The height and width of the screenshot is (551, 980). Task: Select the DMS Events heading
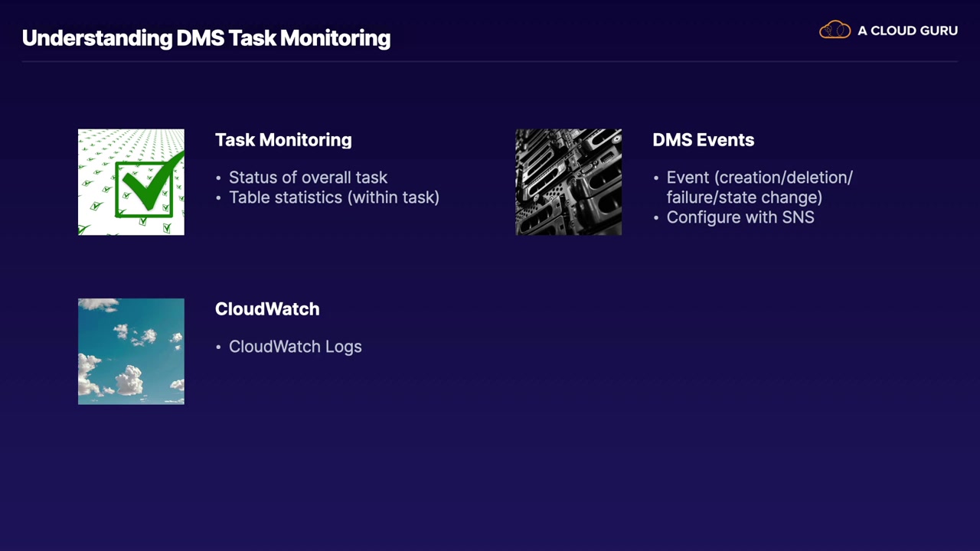coord(703,140)
